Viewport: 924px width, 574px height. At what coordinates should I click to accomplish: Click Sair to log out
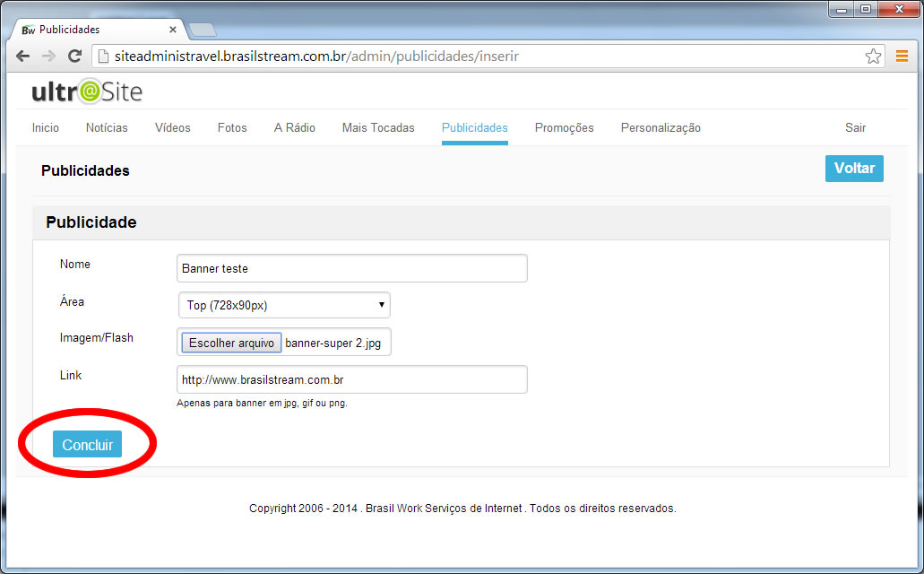(x=855, y=127)
